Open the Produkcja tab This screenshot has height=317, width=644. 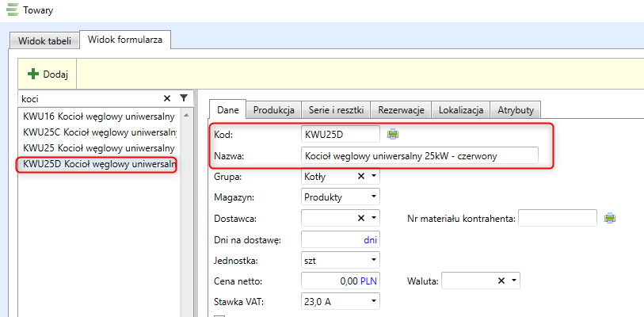[274, 109]
